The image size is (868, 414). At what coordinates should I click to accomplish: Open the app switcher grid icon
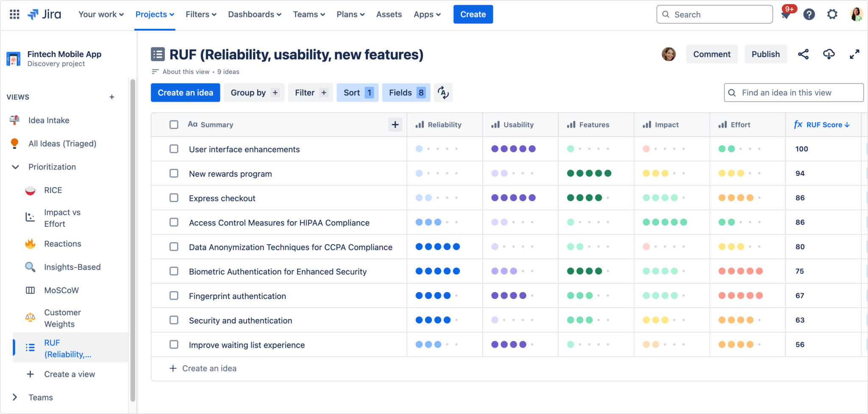tap(14, 14)
